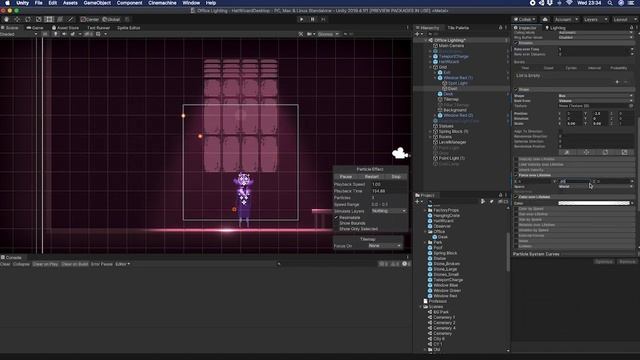Switch to the Lighting tab
Image resolution: width=640 pixels, height=360 pixels.
pos(555,28)
